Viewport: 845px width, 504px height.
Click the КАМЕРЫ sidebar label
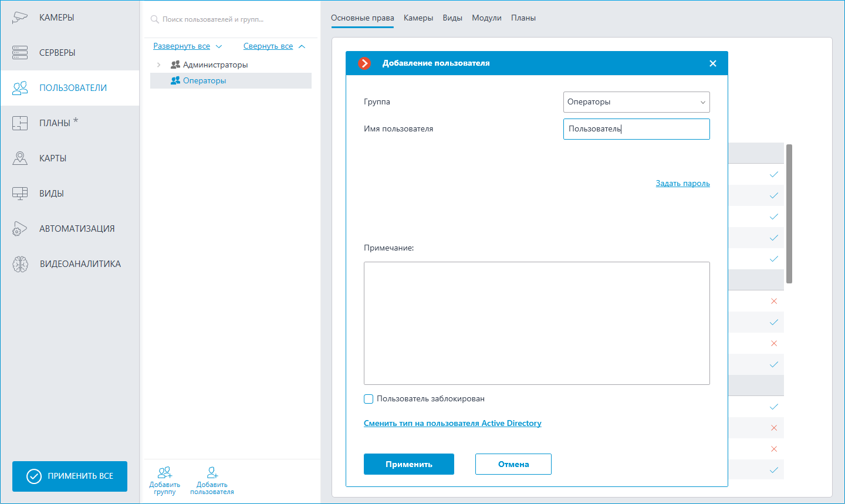coord(57,18)
